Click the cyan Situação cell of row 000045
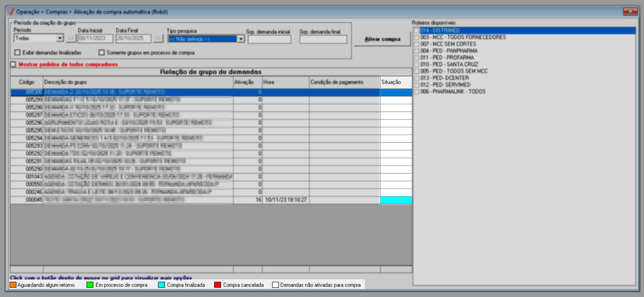 click(x=396, y=200)
